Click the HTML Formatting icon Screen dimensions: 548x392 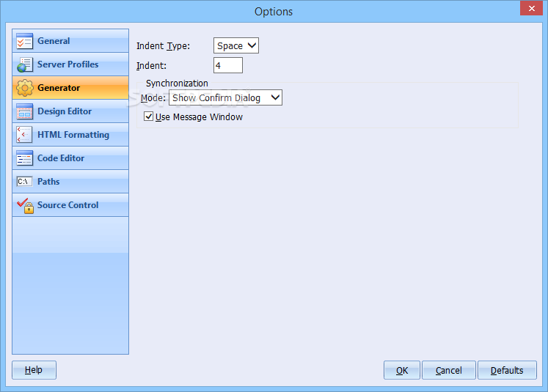point(24,135)
